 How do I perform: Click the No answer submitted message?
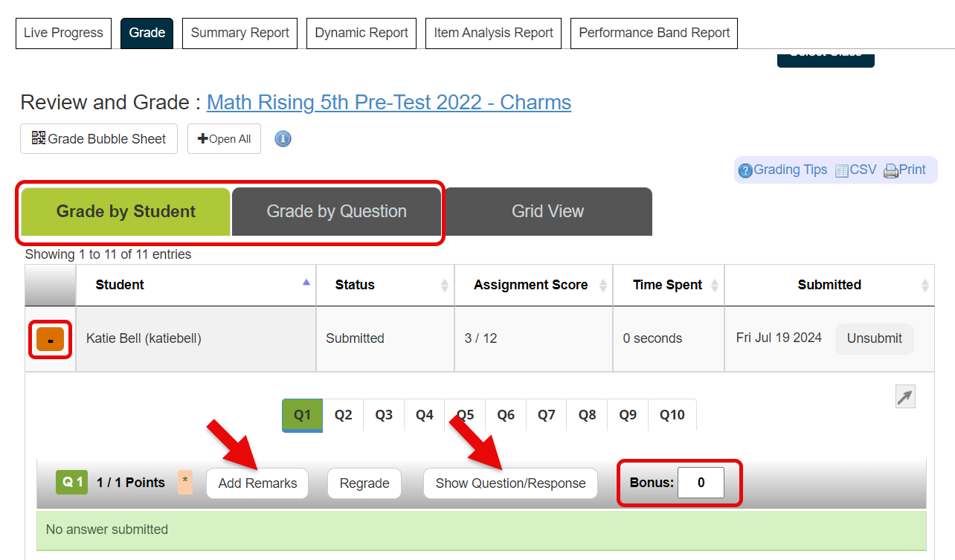(107, 530)
